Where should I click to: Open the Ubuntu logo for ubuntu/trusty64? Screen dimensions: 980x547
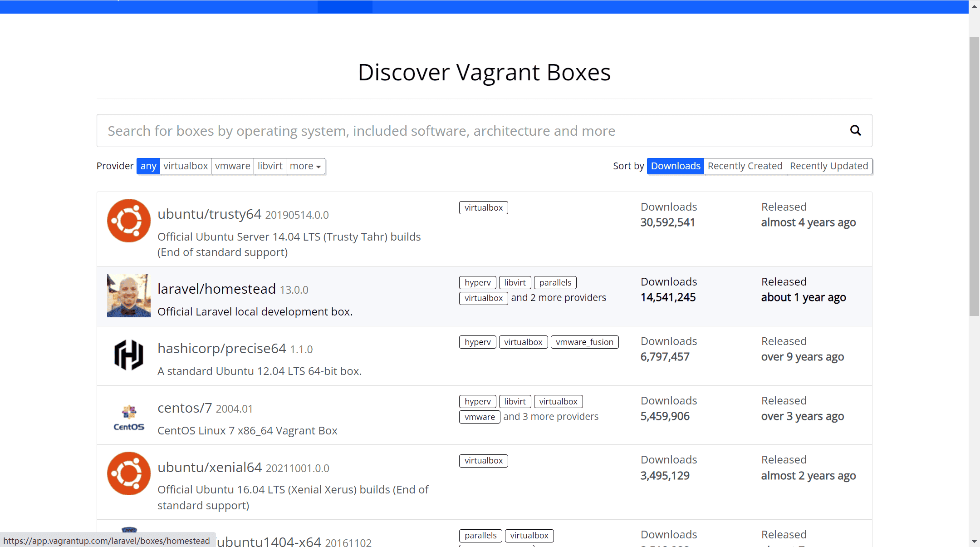coord(129,221)
